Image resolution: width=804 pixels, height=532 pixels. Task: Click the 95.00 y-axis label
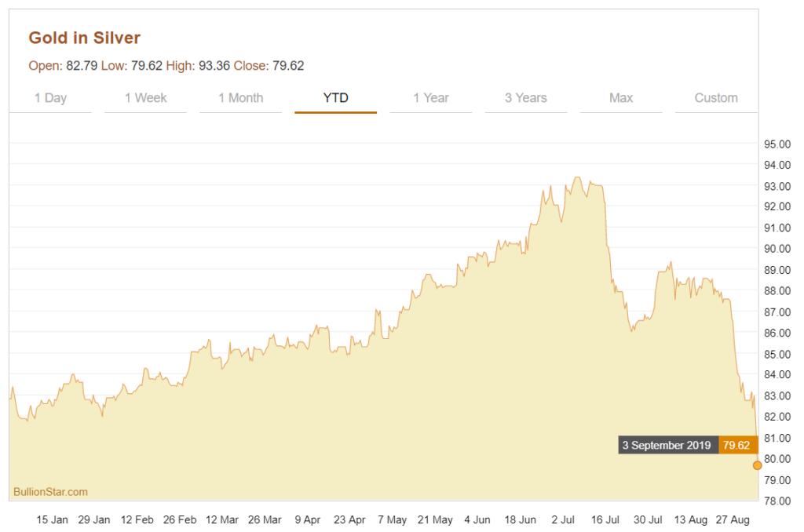click(x=777, y=144)
